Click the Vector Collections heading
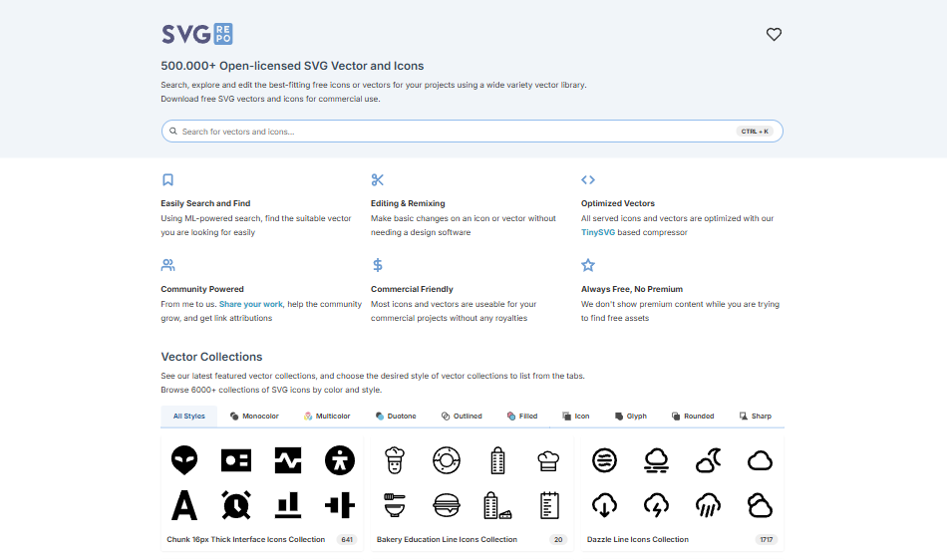The image size is (947, 560). [211, 357]
